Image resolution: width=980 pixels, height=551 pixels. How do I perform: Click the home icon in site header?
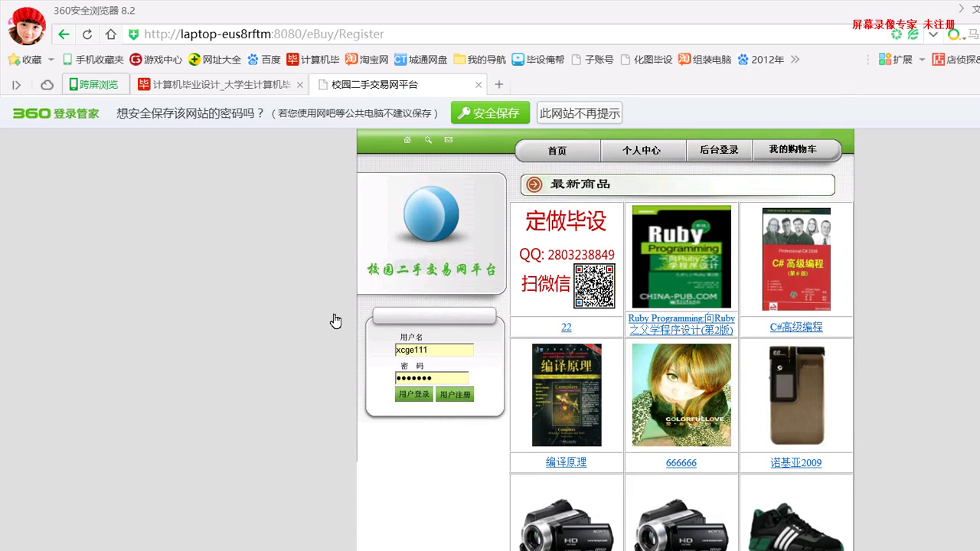407,140
